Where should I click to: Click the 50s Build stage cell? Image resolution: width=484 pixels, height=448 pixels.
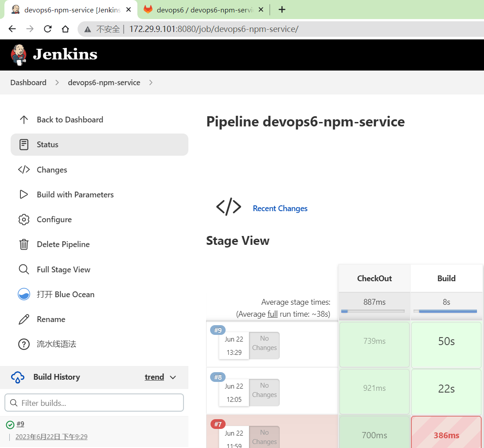(x=446, y=345)
